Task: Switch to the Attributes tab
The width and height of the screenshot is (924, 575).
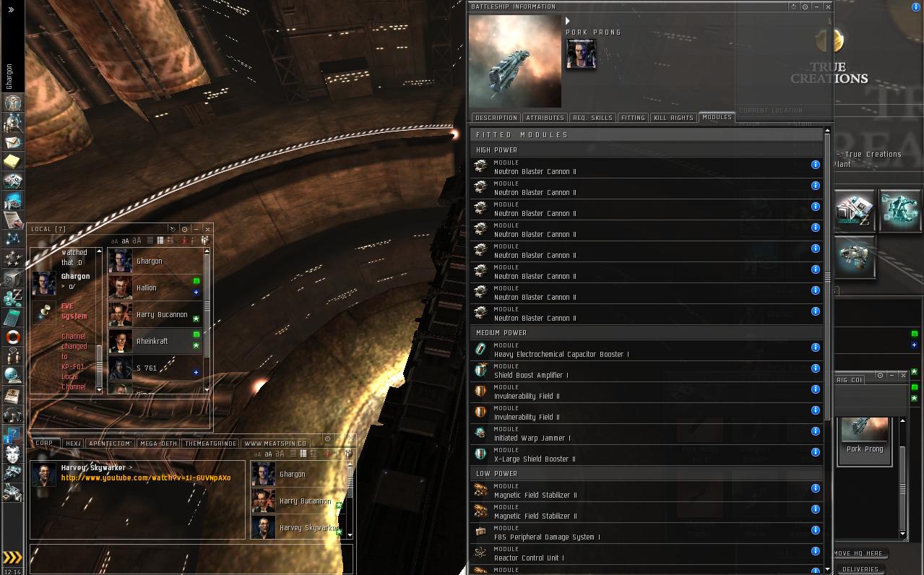Action: 545,118
